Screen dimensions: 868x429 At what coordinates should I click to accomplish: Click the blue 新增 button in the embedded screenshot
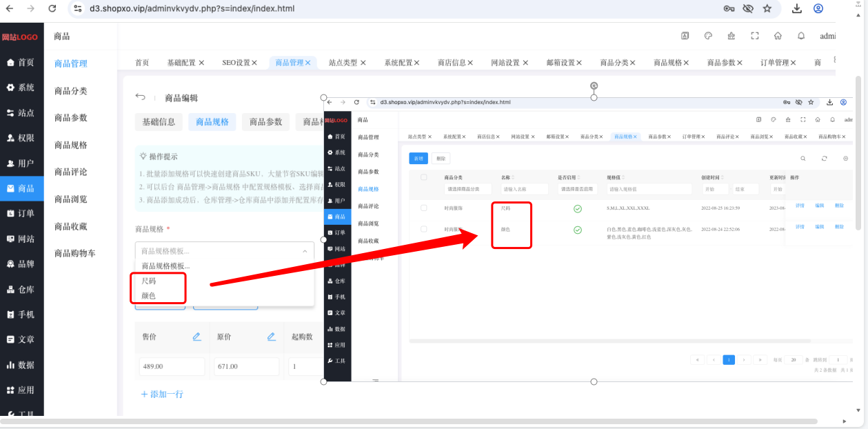coord(418,159)
